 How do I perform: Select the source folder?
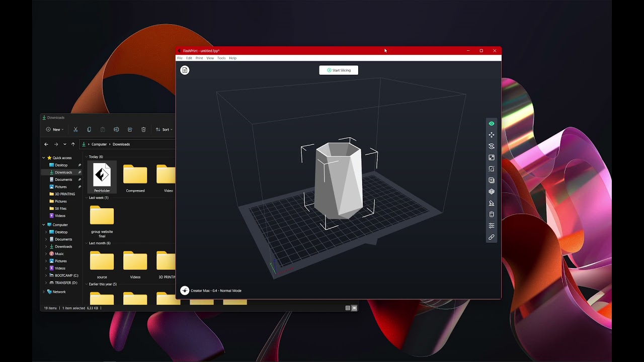pos(102,264)
